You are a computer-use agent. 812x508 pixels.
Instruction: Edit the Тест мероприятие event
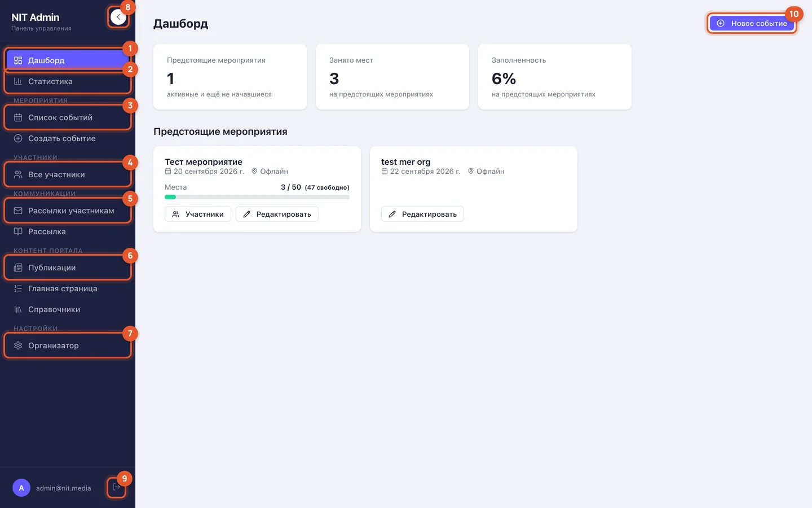point(277,214)
